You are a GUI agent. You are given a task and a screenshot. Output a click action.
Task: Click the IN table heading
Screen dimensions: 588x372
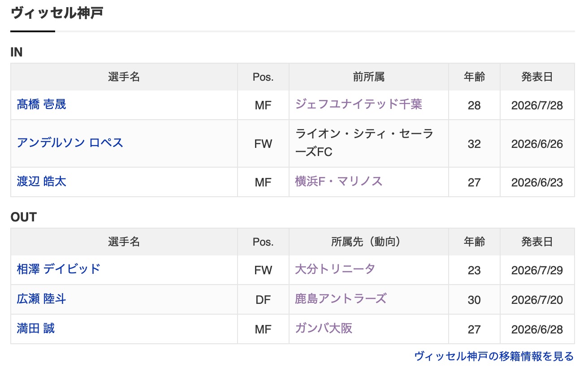pyautogui.click(x=17, y=52)
